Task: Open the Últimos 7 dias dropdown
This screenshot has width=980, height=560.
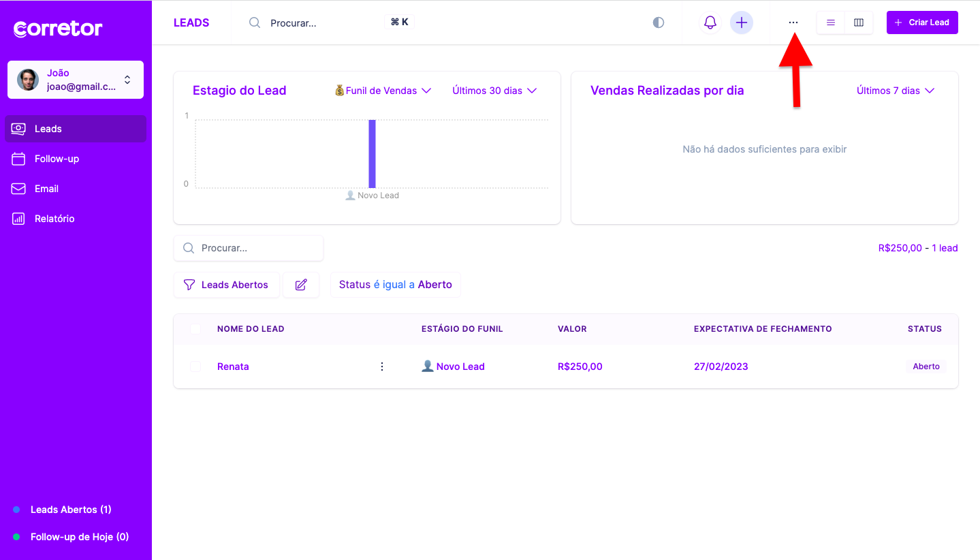Action: point(895,91)
